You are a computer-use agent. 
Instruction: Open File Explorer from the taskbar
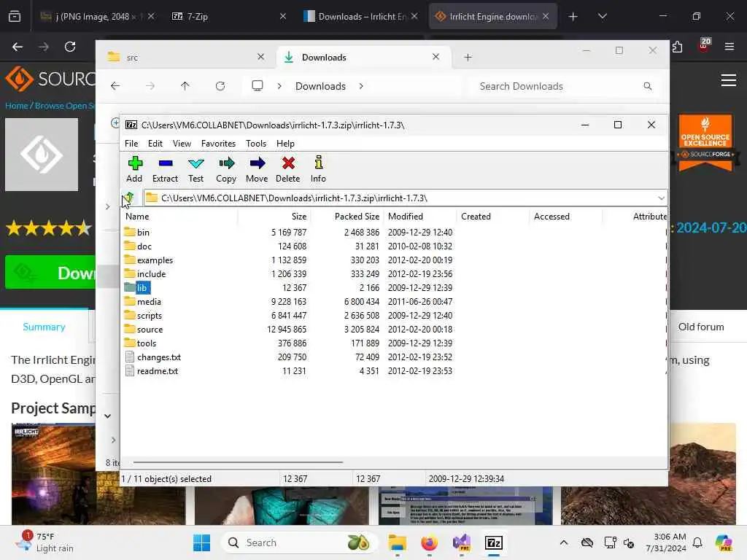[397, 542]
